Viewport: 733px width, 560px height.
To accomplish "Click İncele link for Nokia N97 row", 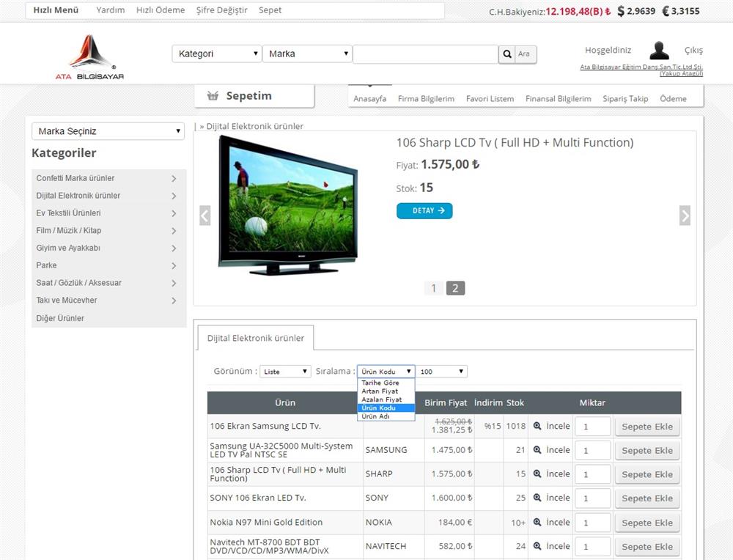I will (558, 522).
